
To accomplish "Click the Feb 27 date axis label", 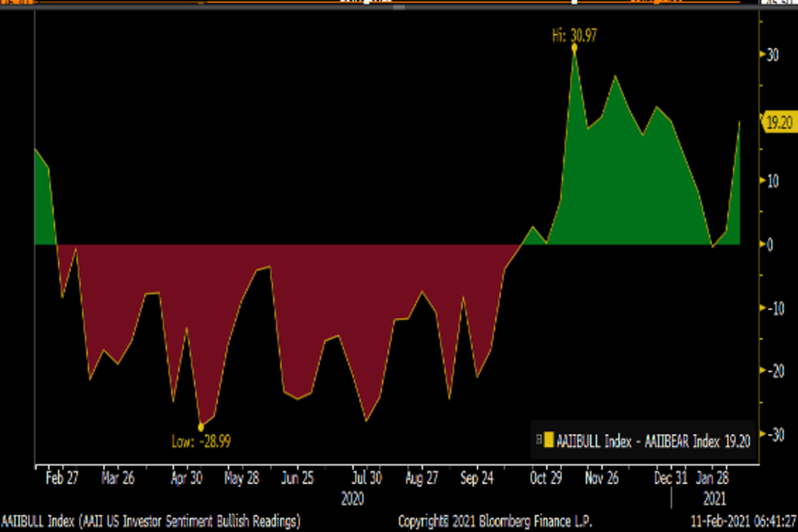I will pyautogui.click(x=63, y=478).
